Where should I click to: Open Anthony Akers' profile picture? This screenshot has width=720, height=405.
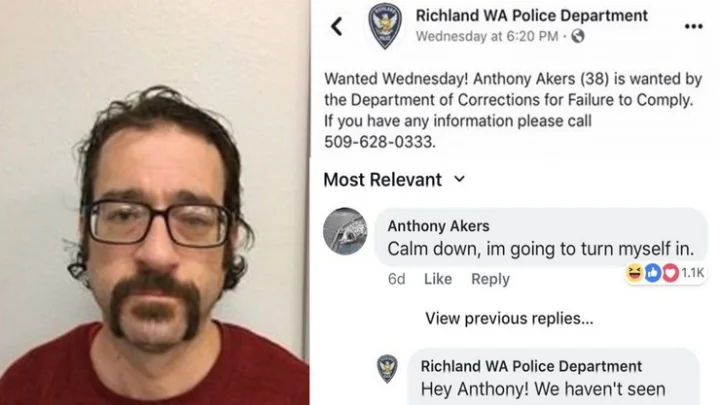coord(345,231)
